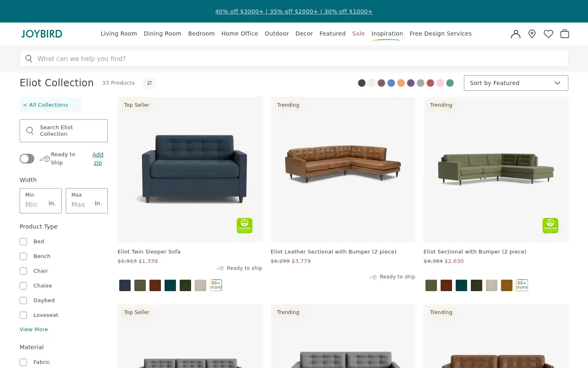The height and width of the screenshot is (368, 588).
Task: Toggle the Ready to Ship switch
Action: [x=27, y=159]
